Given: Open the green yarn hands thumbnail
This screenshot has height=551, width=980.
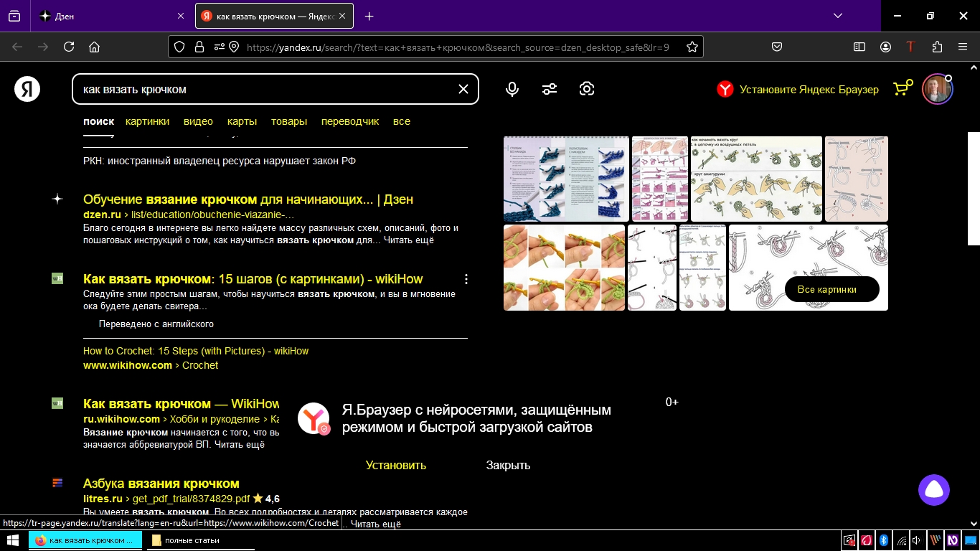Looking at the screenshot, I should pos(564,268).
